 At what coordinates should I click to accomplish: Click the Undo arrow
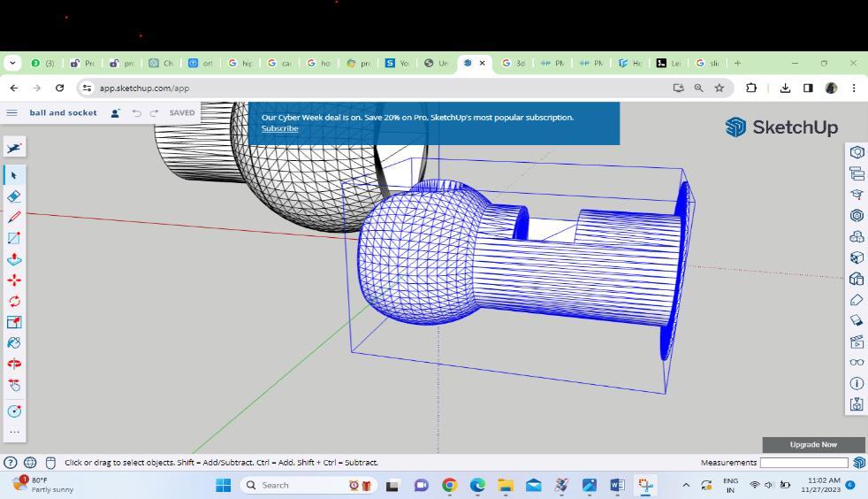pos(136,113)
